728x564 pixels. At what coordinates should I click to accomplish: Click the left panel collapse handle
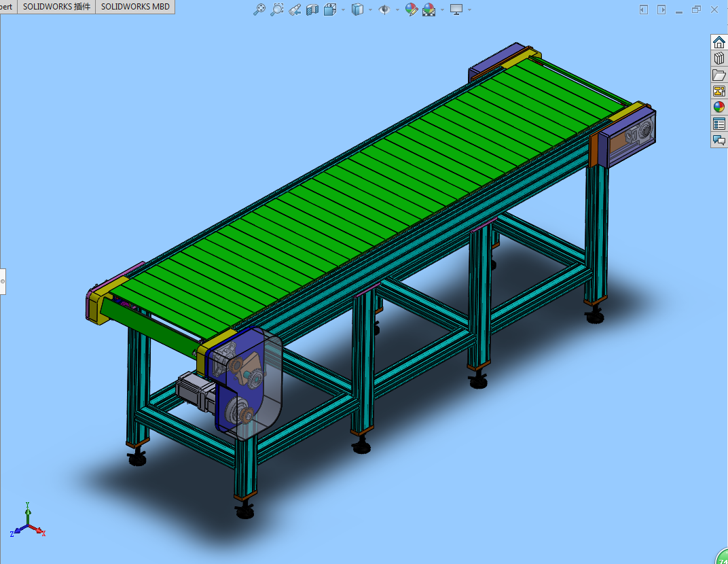click(2, 281)
